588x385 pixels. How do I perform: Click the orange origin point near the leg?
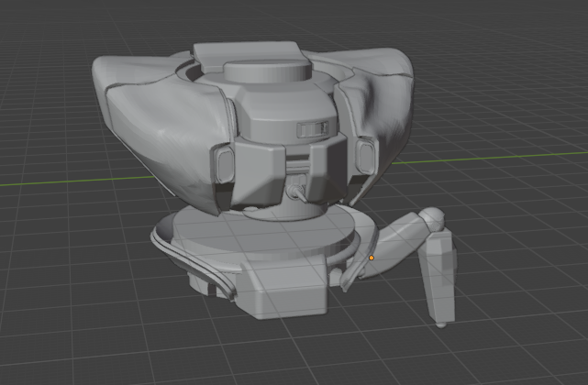coord(372,258)
